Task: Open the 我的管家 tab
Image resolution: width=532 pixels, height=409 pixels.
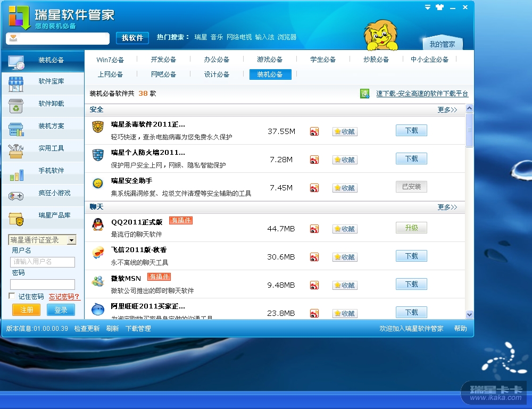Action: point(442,44)
